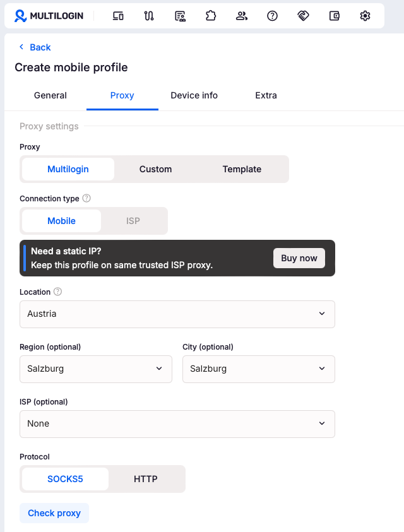
Task: Open the devices profiles icon
Action: pos(118,16)
